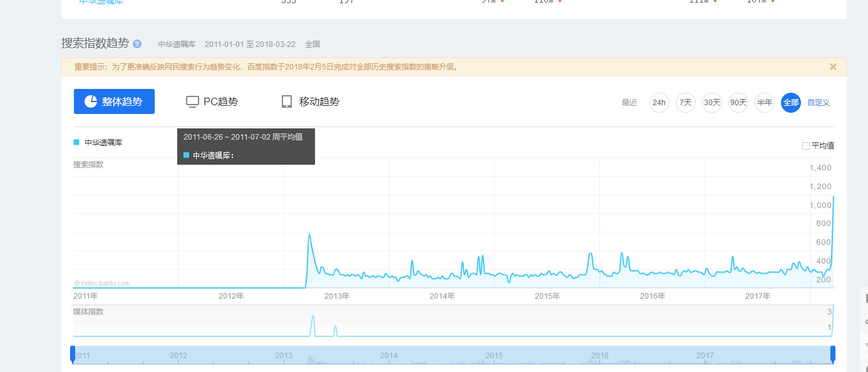
Task: Click the left handle of the timeline slider
Action: coord(73,354)
